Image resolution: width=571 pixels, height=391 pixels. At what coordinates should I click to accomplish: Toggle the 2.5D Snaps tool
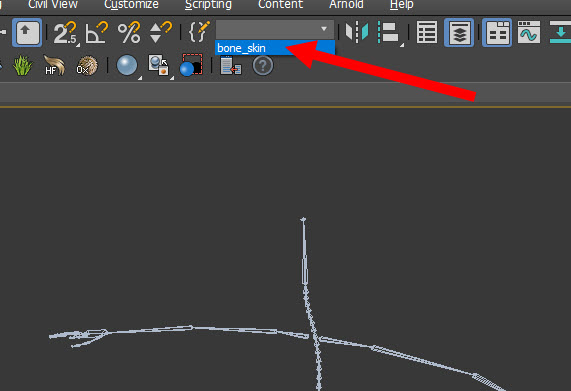click(x=66, y=33)
